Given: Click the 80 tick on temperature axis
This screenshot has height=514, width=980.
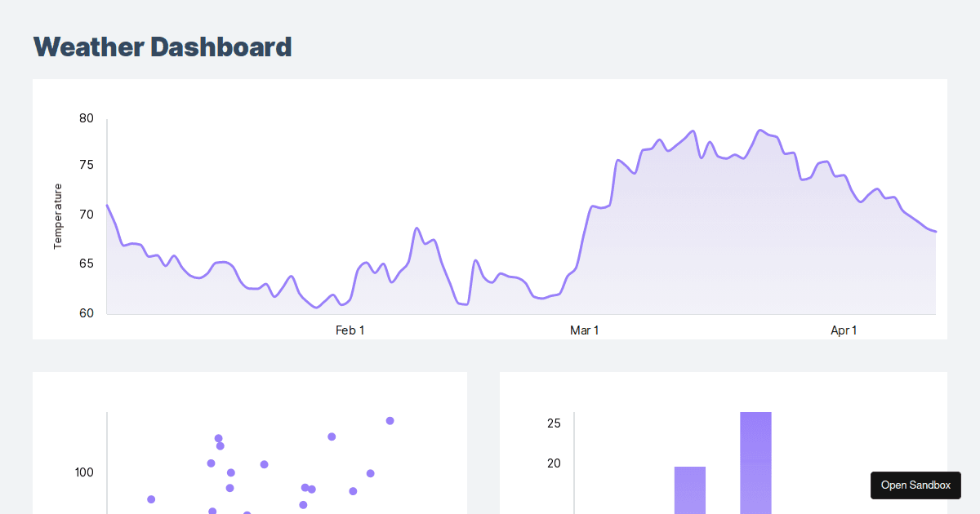Looking at the screenshot, I should (x=87, y=118).
